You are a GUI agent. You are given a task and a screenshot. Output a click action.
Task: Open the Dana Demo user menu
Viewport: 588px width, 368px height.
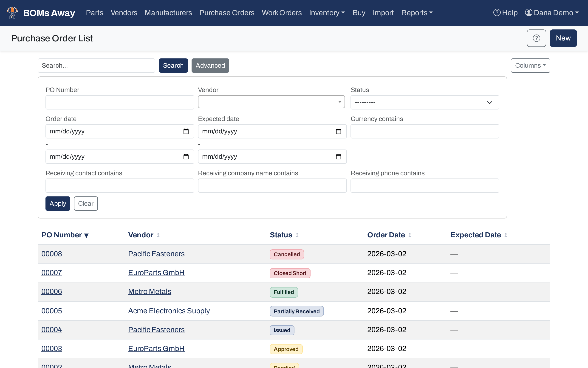(x=552, y=13)
